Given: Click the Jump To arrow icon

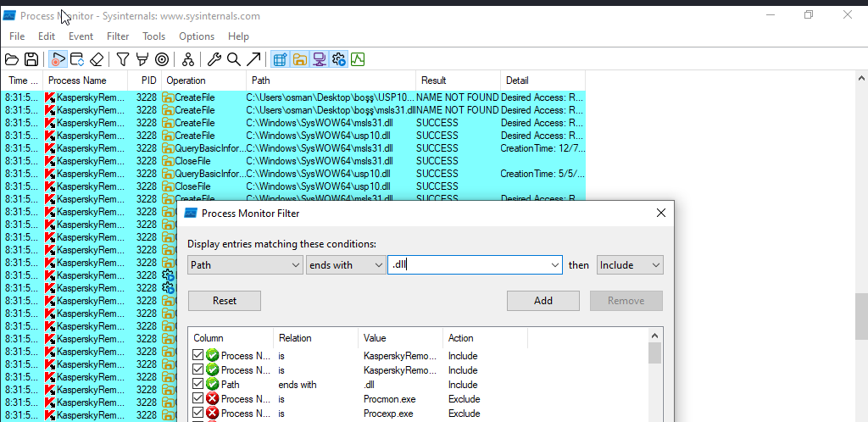Looking at the screenshot, I should [x=253, y=59].
